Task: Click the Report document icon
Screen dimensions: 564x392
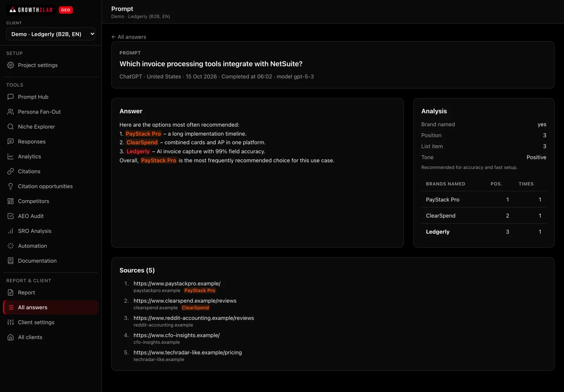Action: coord(11,293)
